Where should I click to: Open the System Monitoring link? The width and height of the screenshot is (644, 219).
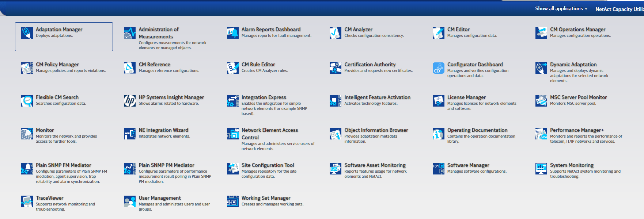coord(572,165)
